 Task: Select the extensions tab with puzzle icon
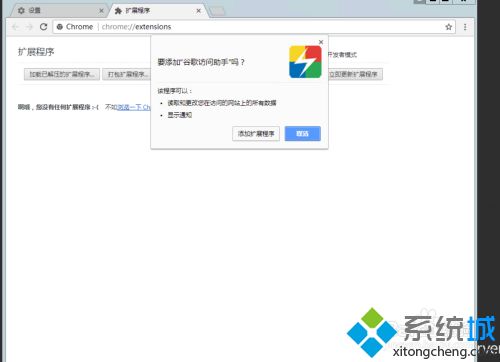click(157, 11)
